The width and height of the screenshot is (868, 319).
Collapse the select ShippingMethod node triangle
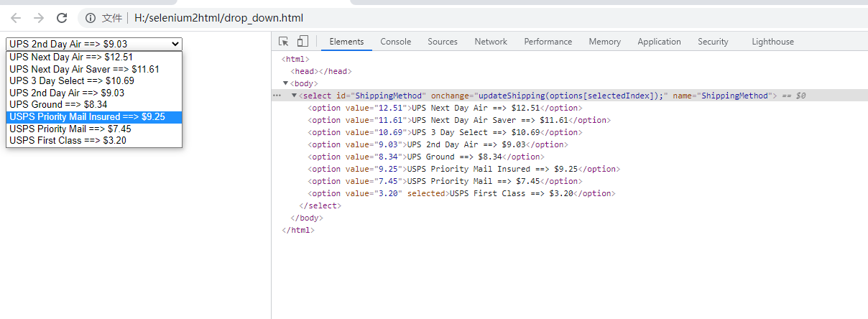[294, 96]
